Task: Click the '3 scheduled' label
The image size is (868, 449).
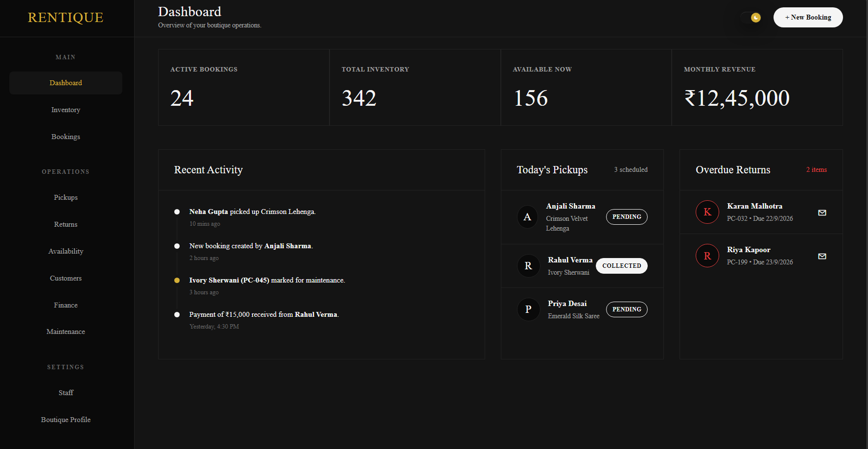Action: (631, 170)
